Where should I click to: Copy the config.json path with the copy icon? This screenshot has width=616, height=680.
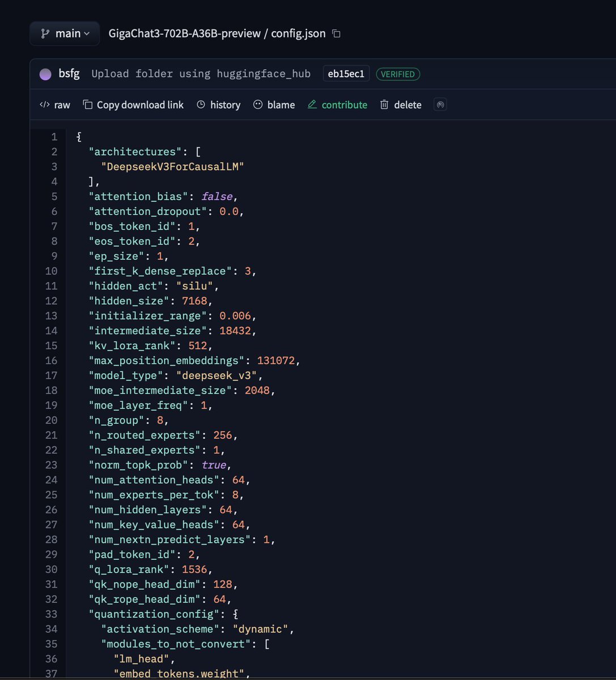click(x=336, y=33)
